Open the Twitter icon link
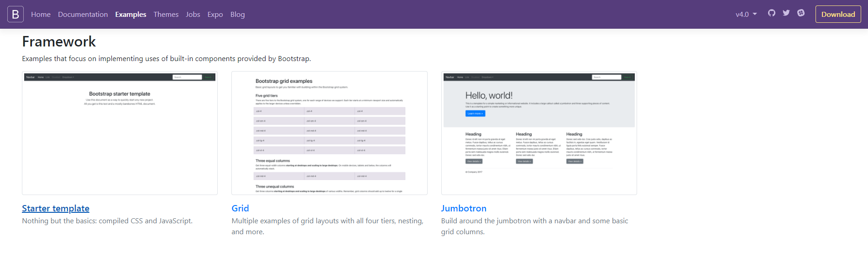Image resolution: width=868 pixels, height=262 pixels. tap(786, 13)
